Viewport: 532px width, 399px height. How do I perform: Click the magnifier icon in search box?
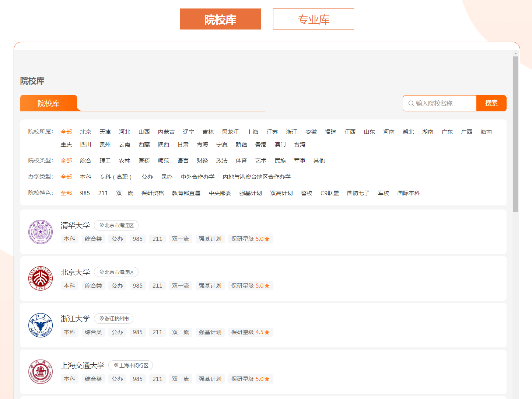coord(411,103)
